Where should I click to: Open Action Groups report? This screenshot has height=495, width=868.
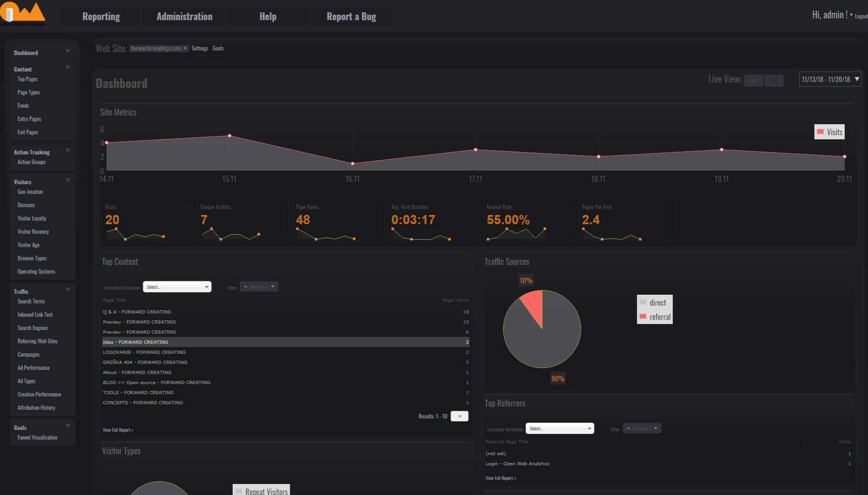click(32, 162)
